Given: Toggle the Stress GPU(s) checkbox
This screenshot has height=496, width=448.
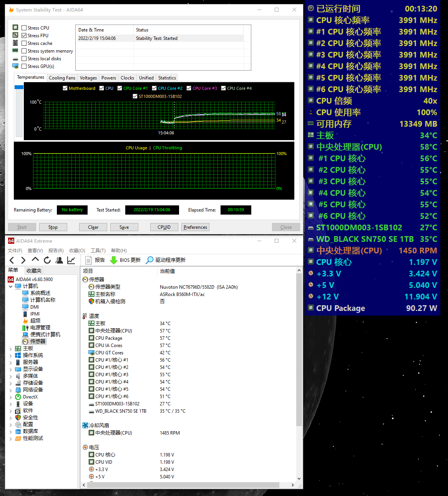Looking at the screenshot, I should click(24, 66).
